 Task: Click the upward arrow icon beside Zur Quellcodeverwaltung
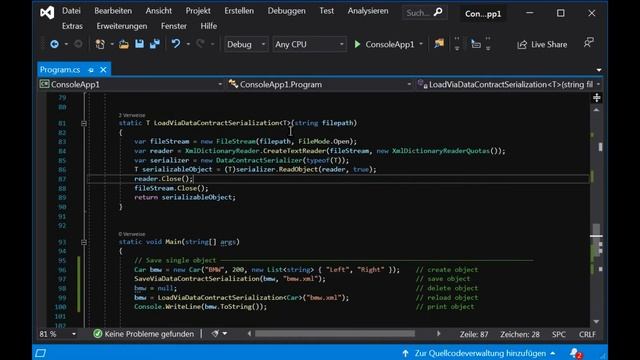[405, 353]
